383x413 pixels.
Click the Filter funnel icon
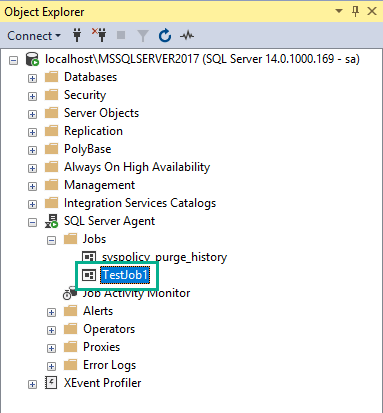coord(143,36)
